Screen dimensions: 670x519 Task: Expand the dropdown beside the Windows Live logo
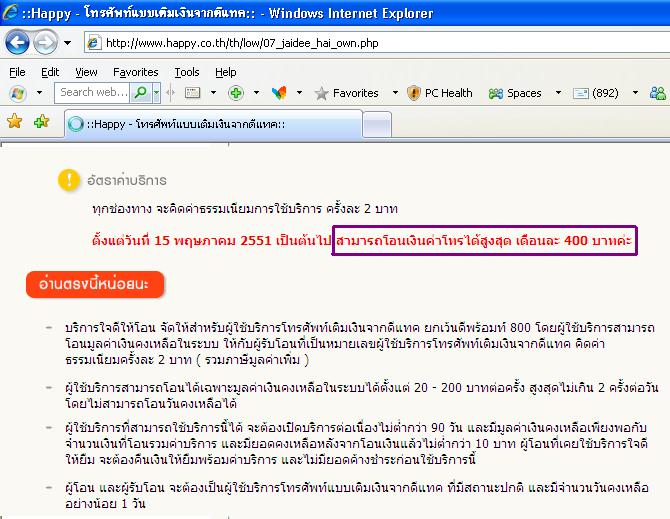[x=39, y=93]
